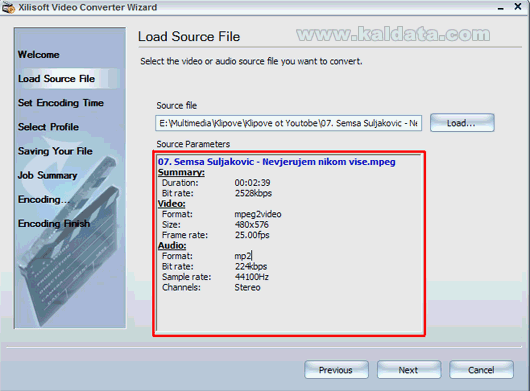Open the Job Summary step
Image resolution: width=530 pixels, height=391 pixels.
click(x=48, y=175)
